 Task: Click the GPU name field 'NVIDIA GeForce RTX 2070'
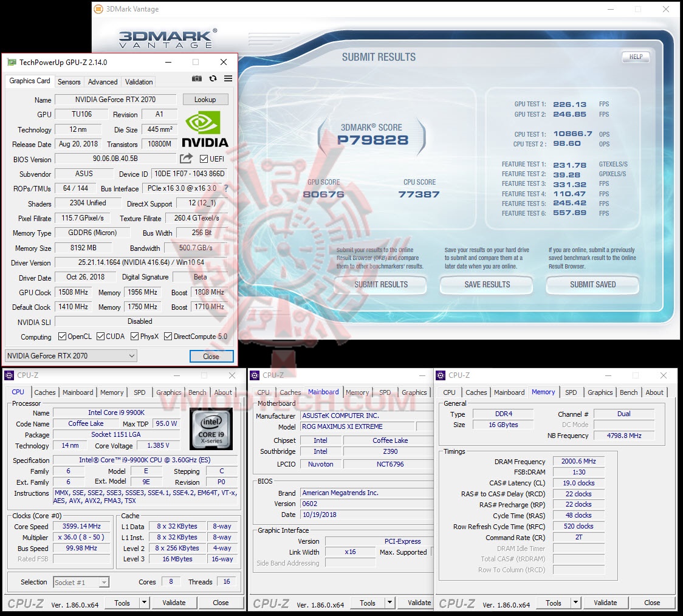[x=115, y=99]
